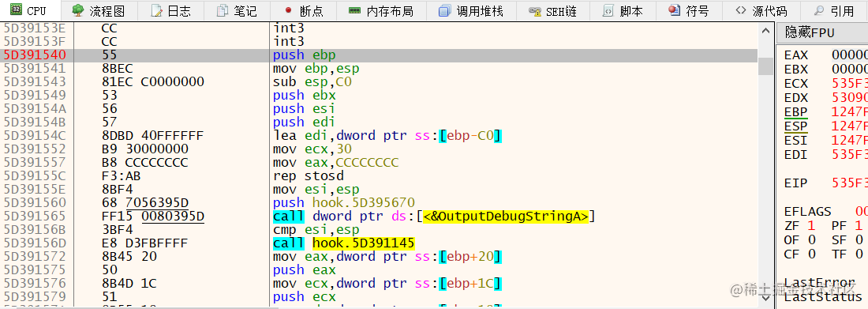
Task: Toggle the ZF flag value
Action: (x=811, y=226)
